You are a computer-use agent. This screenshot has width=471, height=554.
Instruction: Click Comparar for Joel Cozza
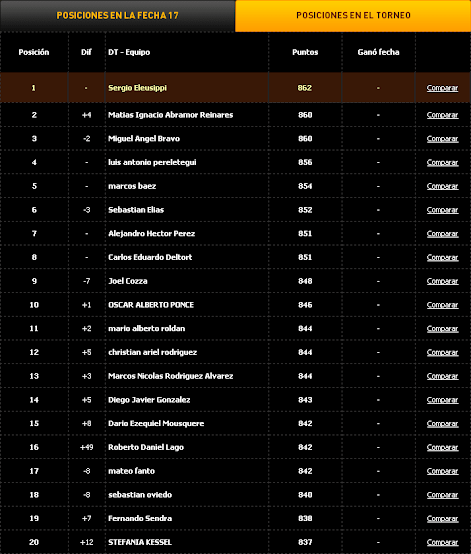[x=442, y=281]
